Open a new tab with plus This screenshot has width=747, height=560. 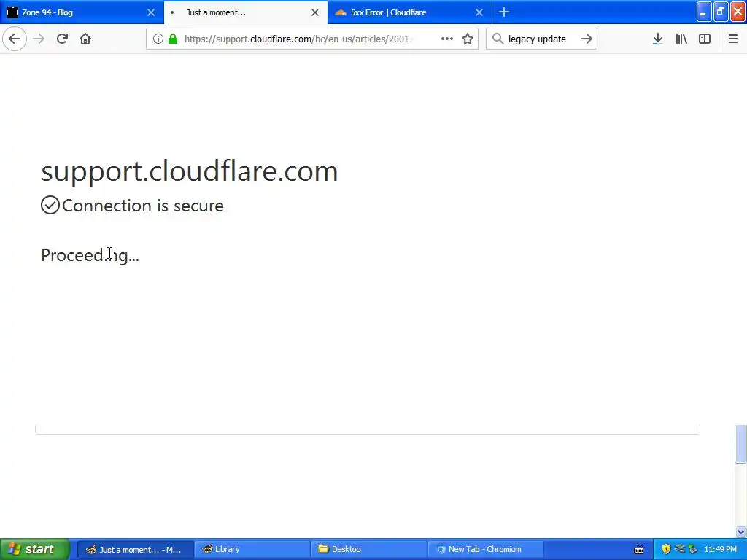click(x=504, y=12)
